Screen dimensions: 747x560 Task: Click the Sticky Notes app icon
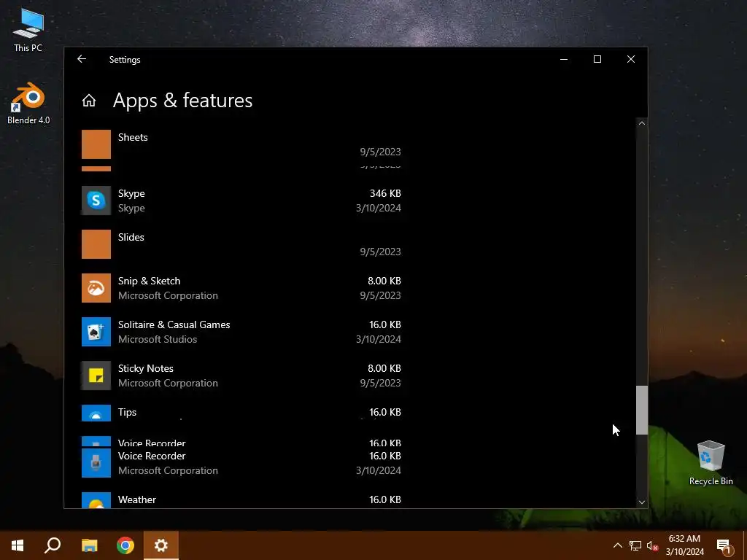[x=96, y=376]
